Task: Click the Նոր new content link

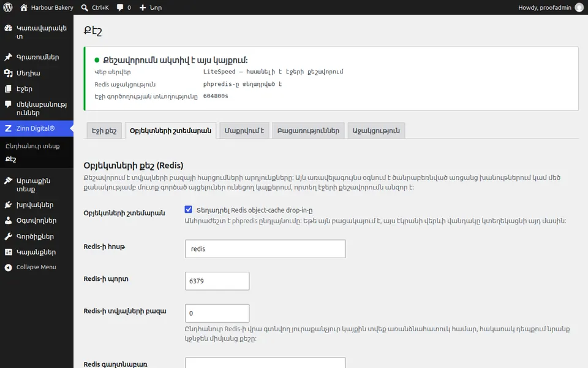Action: tap(151, 7)
